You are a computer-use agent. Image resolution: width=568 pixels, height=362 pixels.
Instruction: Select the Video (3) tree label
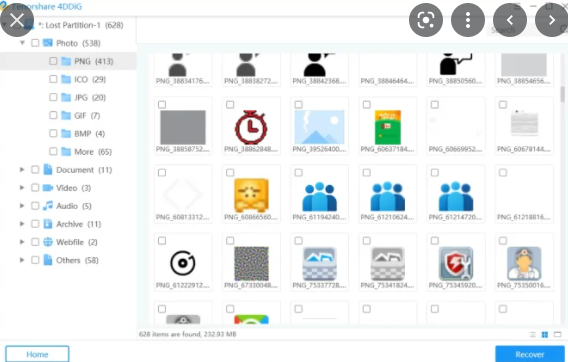coord(74,188)
